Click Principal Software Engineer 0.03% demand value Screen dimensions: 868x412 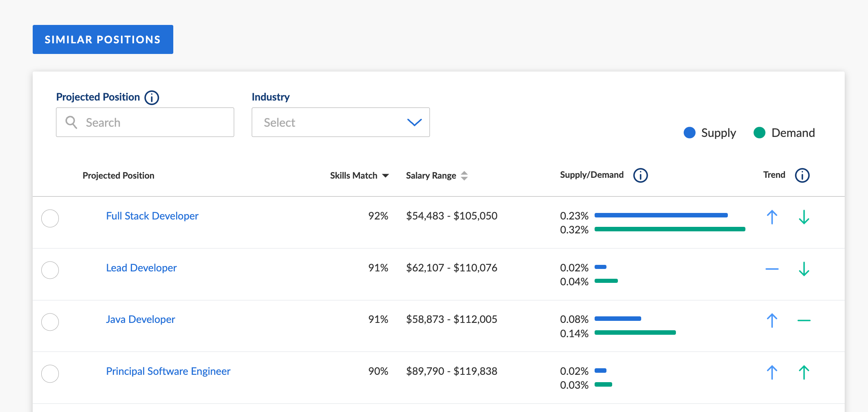(574, 385)
